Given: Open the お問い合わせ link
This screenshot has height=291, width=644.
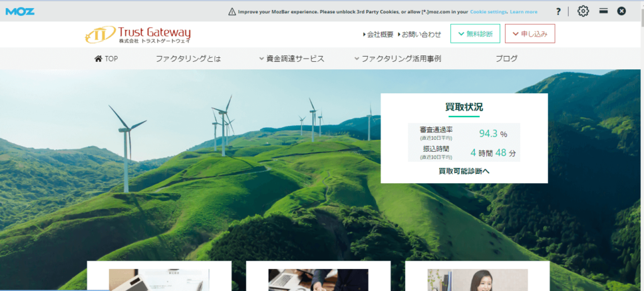Looking at the screenshot, I should 421,34.
